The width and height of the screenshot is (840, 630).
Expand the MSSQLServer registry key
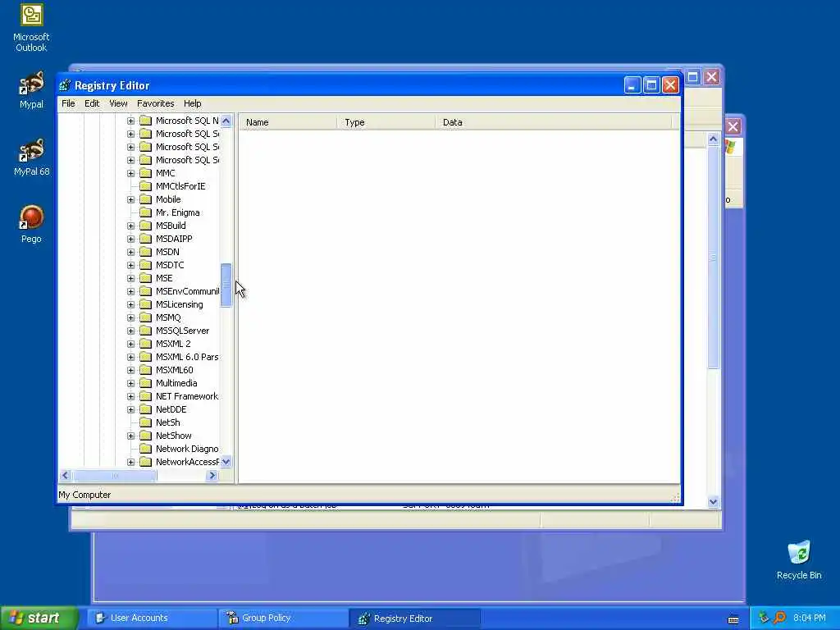pos(130,331)
